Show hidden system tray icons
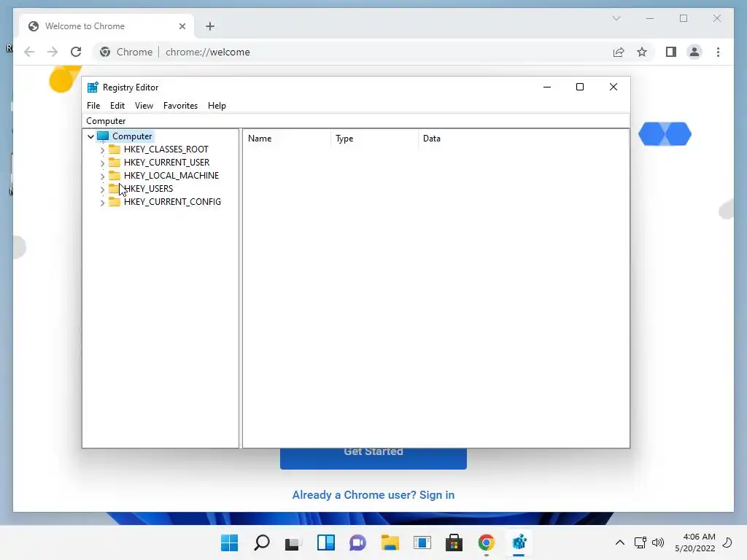The image size is (747, 560). [620, 542]
